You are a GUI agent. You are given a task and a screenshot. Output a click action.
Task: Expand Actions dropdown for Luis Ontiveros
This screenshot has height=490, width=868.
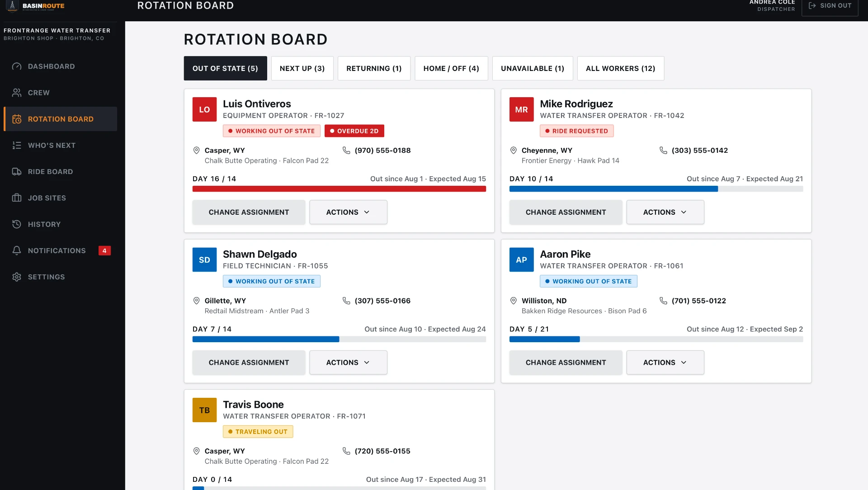pyautogui.click(x=348, y=212)
